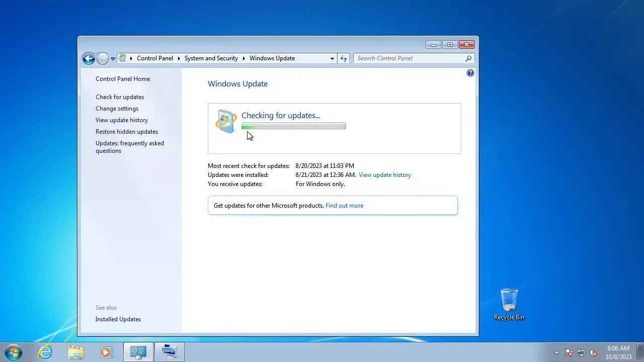Close the Windows Update window
The height and width of the screenshot is (362, 644).
click(x=466, y=45)
